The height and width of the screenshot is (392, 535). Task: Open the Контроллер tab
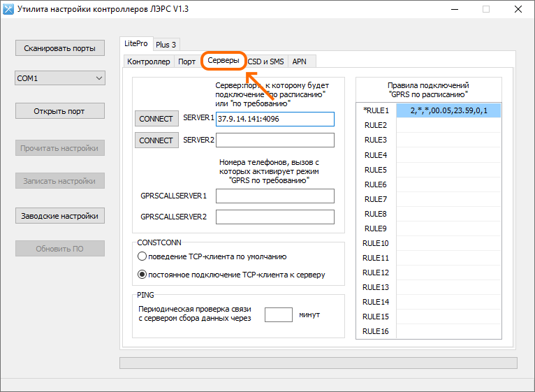pyautogui.click(x=149, y=61)
